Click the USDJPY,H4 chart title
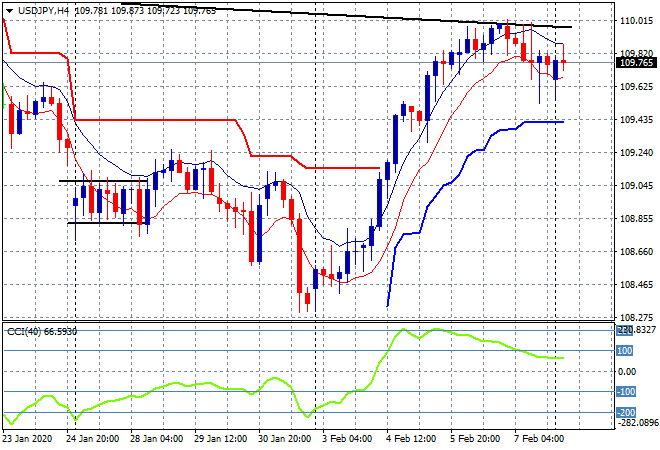The width and height of the screenshot is (660, 450). click(x=43, y=11)
